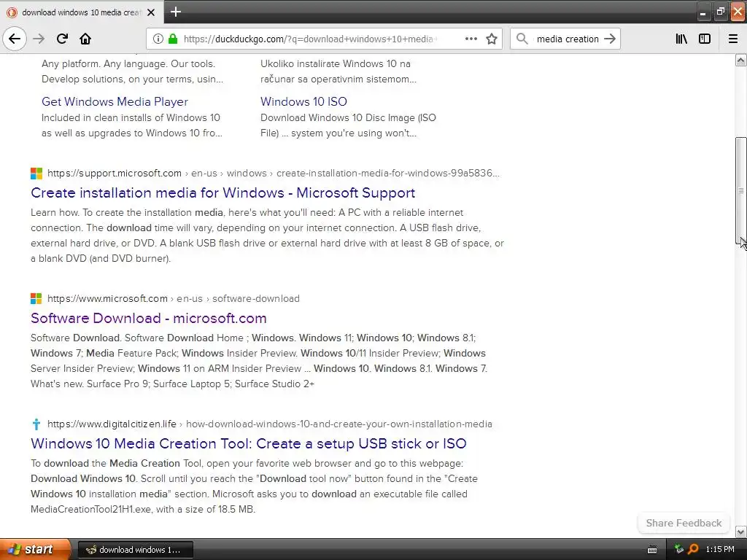Show site information via the info icon
Viewport: 747px width, 560px height.
click(158, 39)
